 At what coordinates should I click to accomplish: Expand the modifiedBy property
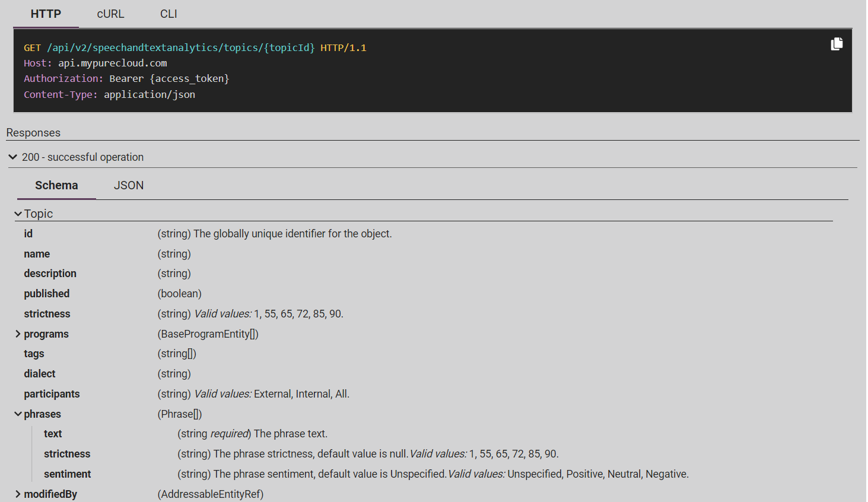[18, 494]
